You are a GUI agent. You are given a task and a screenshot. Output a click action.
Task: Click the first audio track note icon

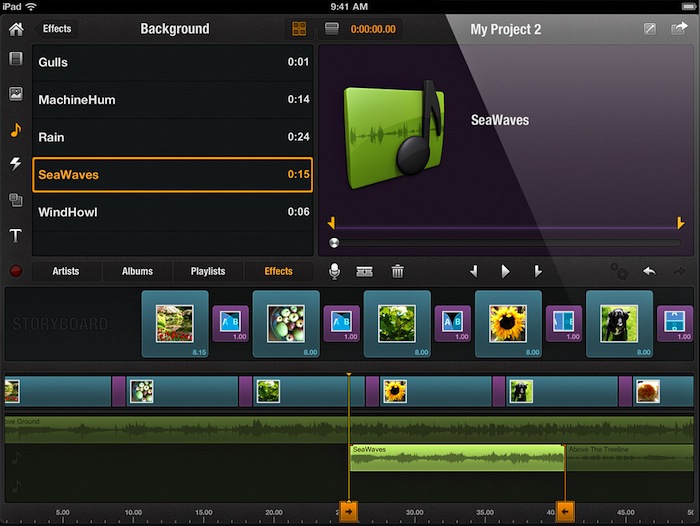(x=17, y=458)
